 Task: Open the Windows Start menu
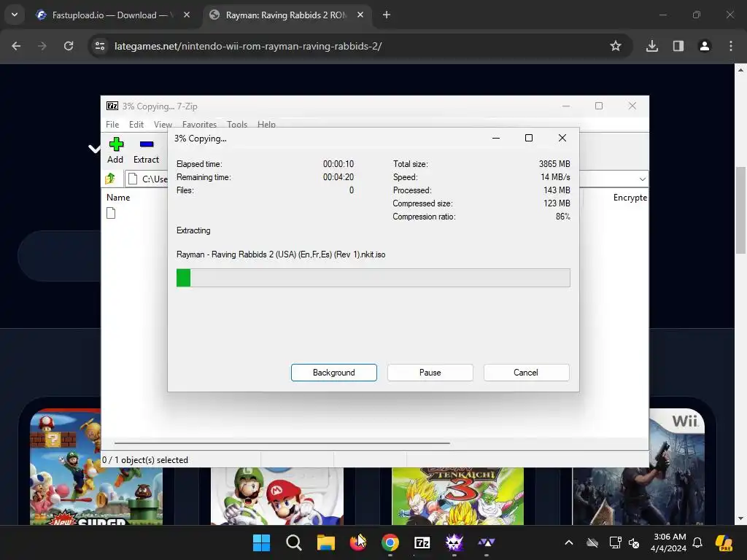[x=262, y=542]
